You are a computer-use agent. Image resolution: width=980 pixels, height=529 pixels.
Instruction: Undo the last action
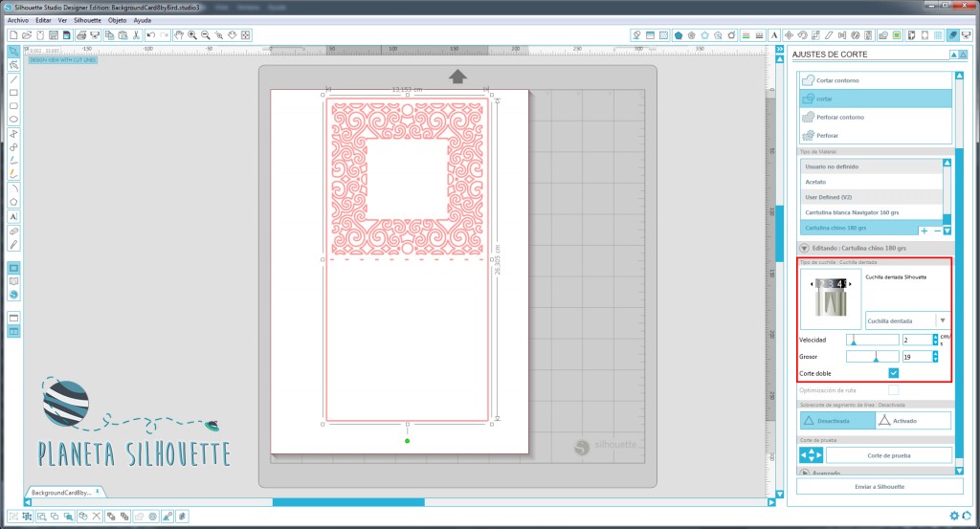[150, 35]
